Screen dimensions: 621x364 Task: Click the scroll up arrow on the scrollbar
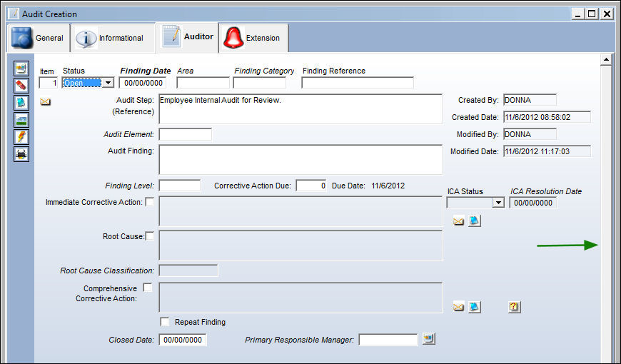click(606, 60)
